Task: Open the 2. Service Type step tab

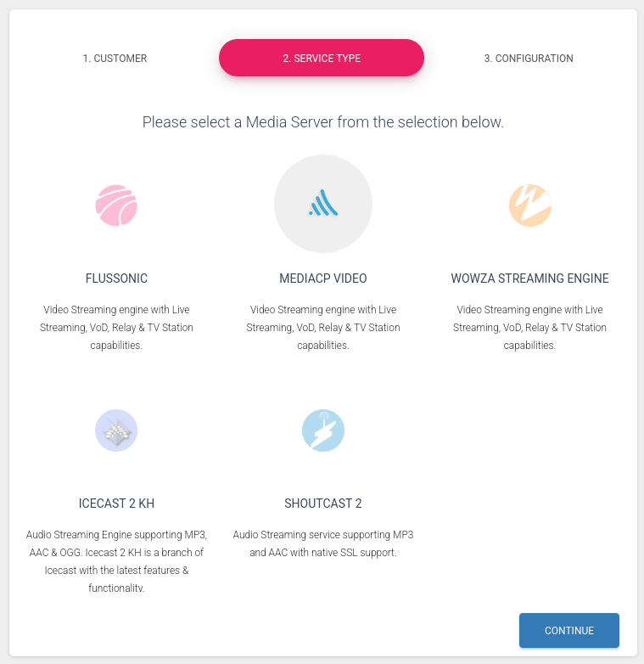Action: [x=322, y=58]
